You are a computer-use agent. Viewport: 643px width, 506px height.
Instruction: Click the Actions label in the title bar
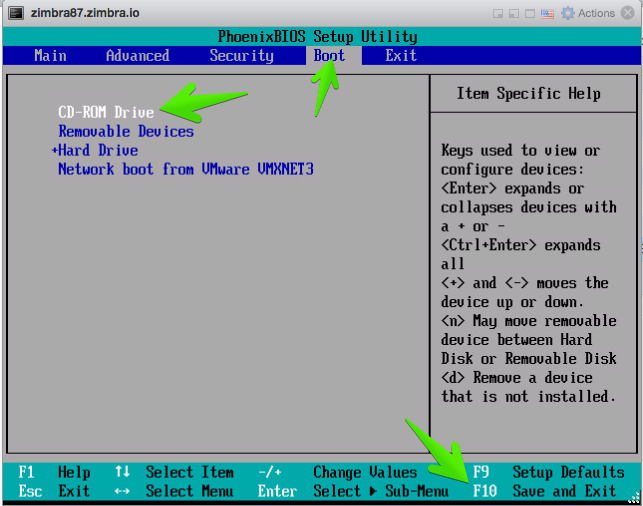coord(596,13)
